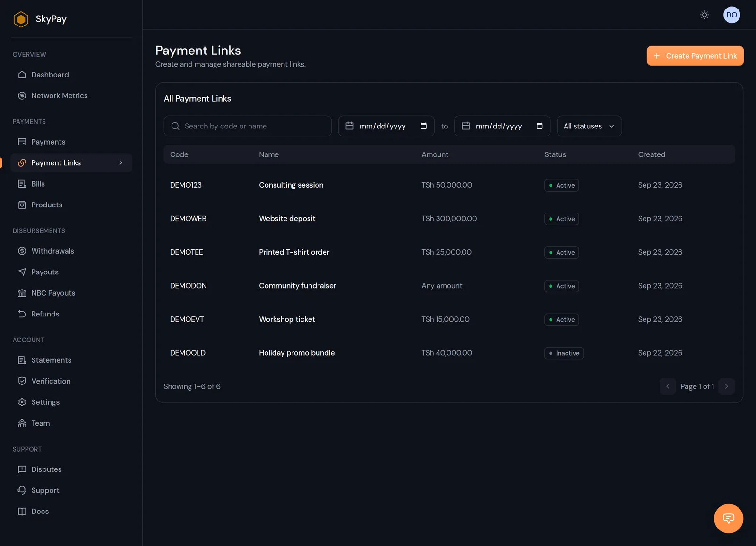This screenshot has width=756, height=546.
Task: Open the DO user avatar menu
Action: (x=731, y=15)
